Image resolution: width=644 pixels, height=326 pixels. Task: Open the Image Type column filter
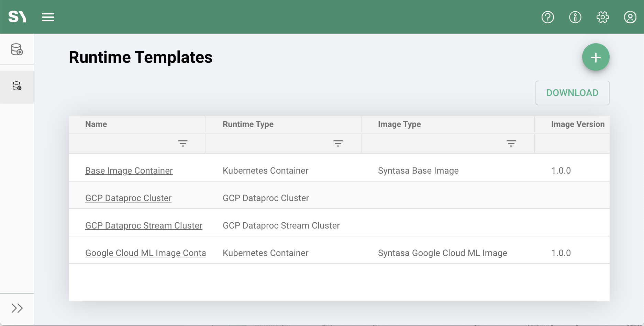pyautogui.click(x=511, y=143)
